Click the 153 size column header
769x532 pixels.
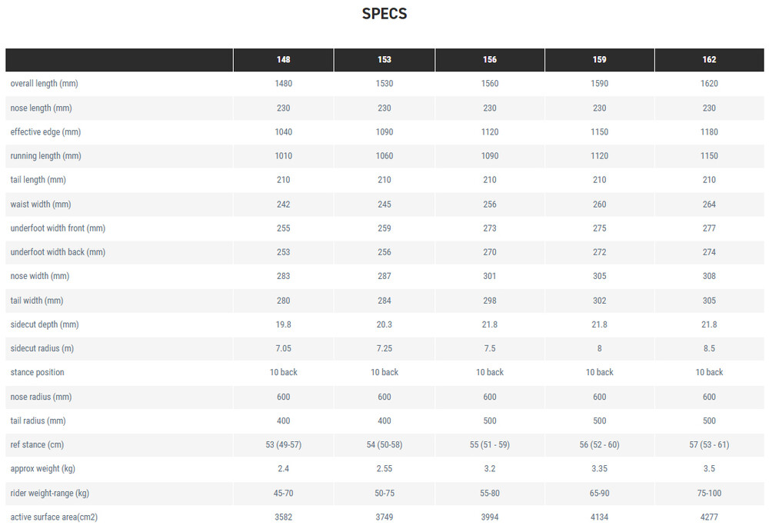(x=384, y=60)
